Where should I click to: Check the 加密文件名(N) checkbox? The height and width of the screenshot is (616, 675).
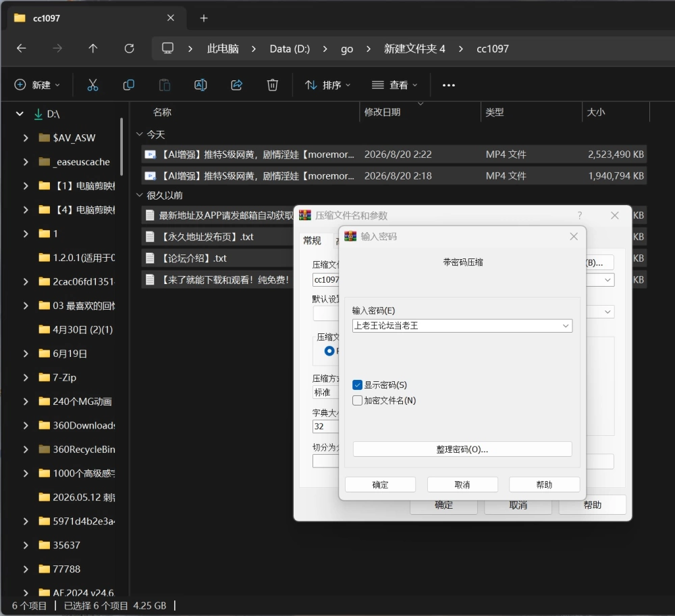[357, 401]
